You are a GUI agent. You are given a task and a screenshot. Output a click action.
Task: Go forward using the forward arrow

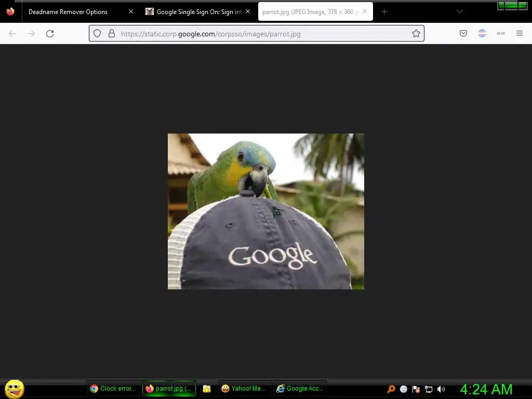(x=31, y=34)
